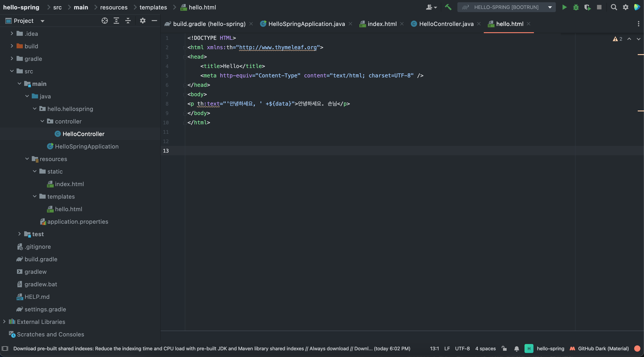Start debugging with the bug icon
644x357 pixels.
pos(576,7)
